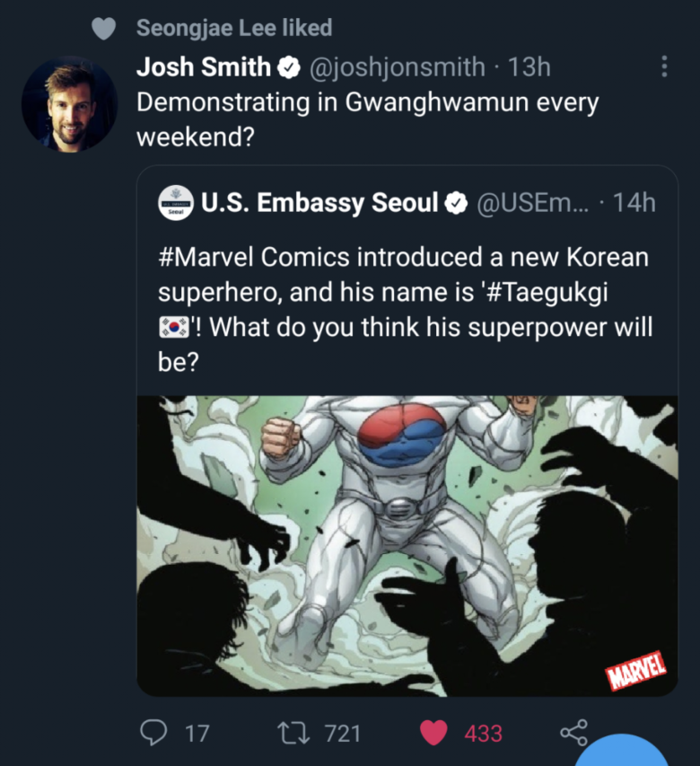Open the three-dot more options menu

[x=664, y=66]
